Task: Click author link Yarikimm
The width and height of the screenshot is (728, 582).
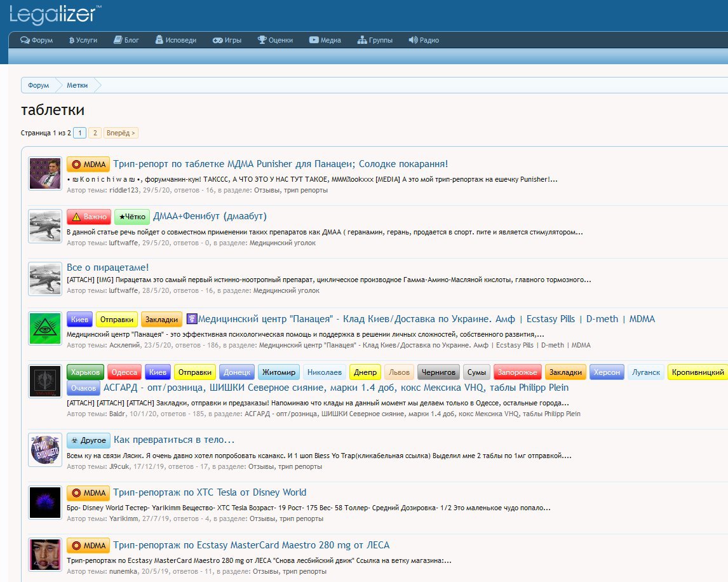Action: [123, 519]
